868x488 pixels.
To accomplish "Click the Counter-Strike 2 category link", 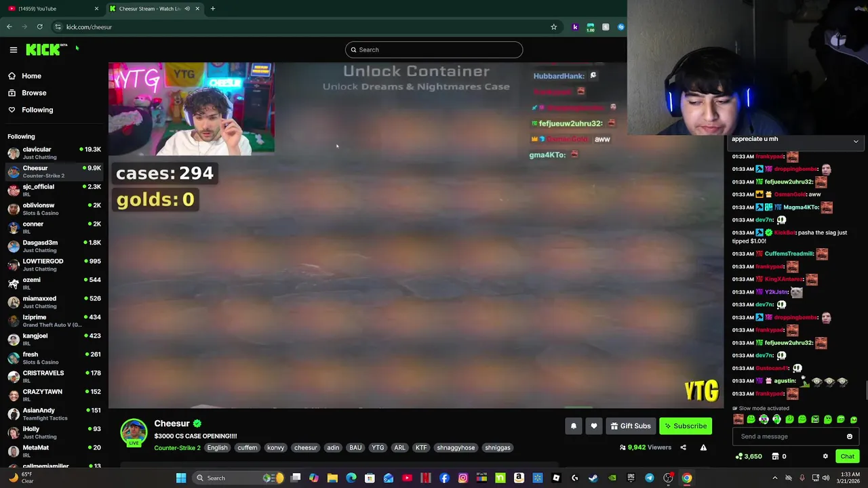I will (177, 448).
